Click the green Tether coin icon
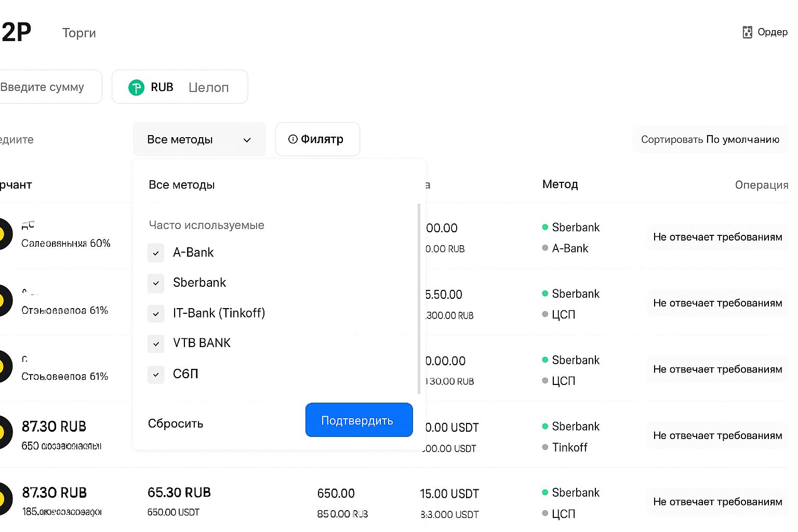This screenshot has height=532, width=798. (x=136, y=87)
